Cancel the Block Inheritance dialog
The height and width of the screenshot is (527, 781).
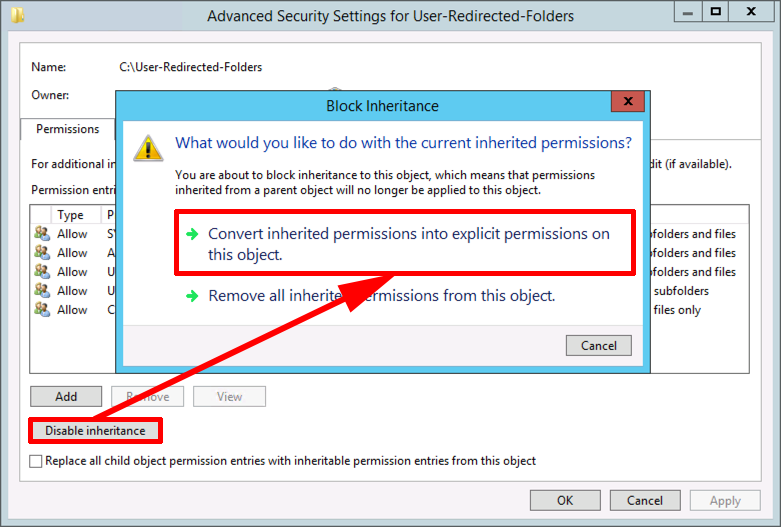(x=599, y=346)
